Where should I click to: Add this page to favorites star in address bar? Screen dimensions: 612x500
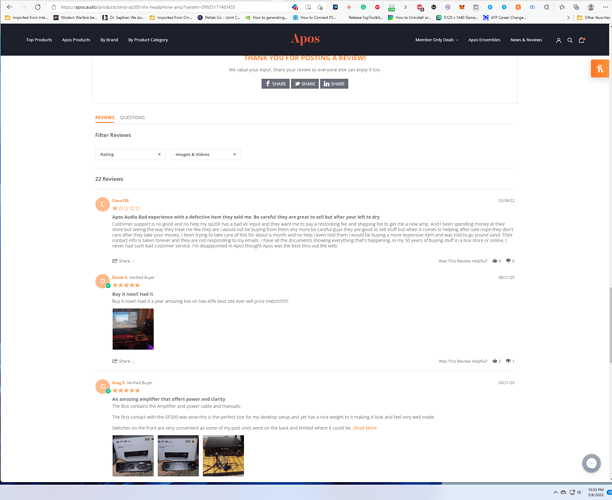click(320, 7)
